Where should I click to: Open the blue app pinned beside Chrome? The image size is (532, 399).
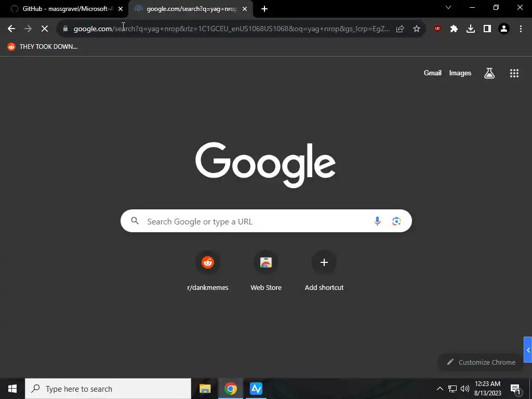256,389
